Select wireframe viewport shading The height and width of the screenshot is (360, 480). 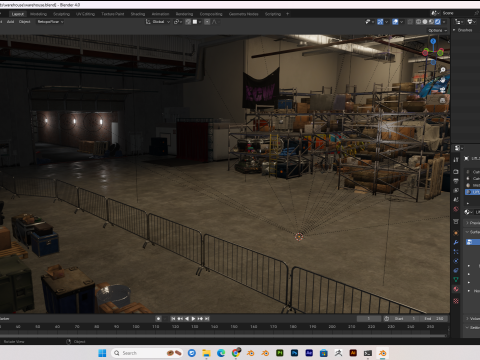click(x=418, y=22)
